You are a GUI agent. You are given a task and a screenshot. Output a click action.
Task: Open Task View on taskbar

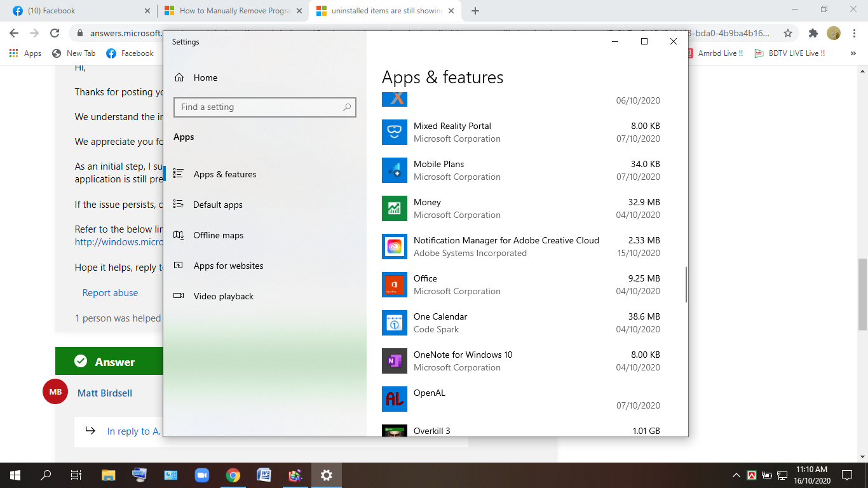76,475
